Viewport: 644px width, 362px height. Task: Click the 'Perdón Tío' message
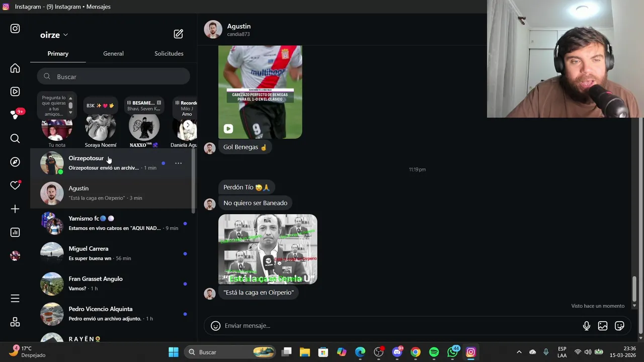coord(247,187)
